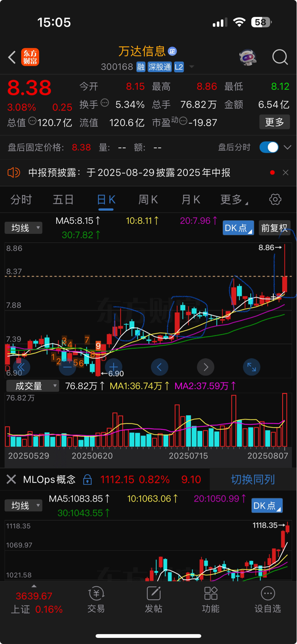Switch to the 五日 tab

click(x=63, y=200)
